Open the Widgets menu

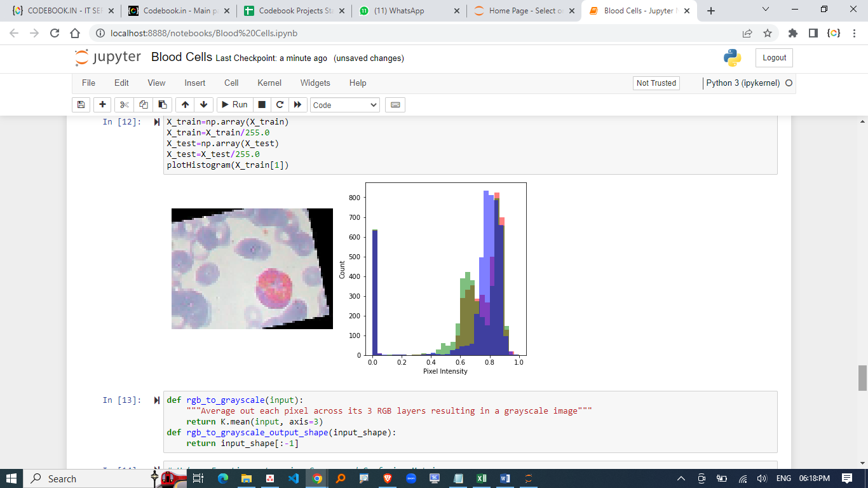pos(315,83)
